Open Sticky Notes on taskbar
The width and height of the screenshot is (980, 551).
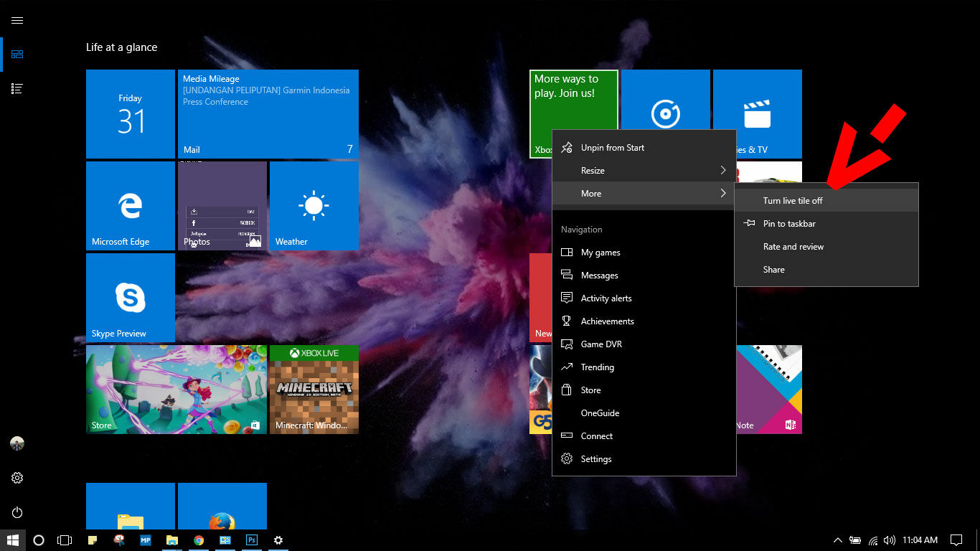click(x=92, y=540)
